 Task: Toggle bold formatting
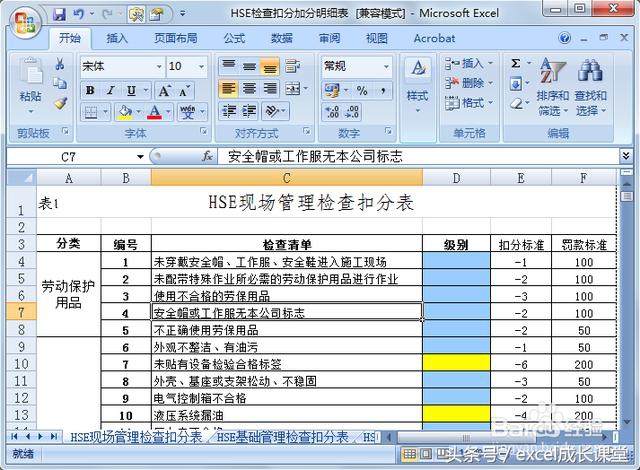tap(90, 90)
